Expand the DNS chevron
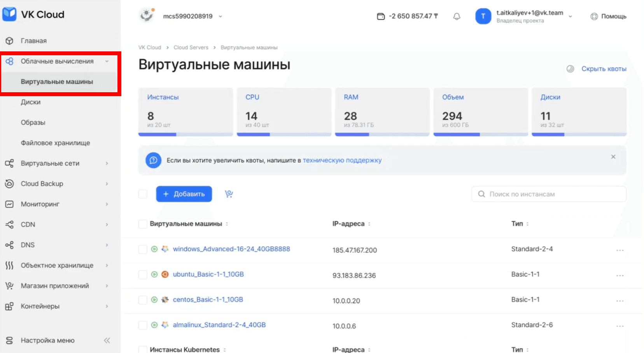This screenshot has height=353, width=644. [107, 245]
